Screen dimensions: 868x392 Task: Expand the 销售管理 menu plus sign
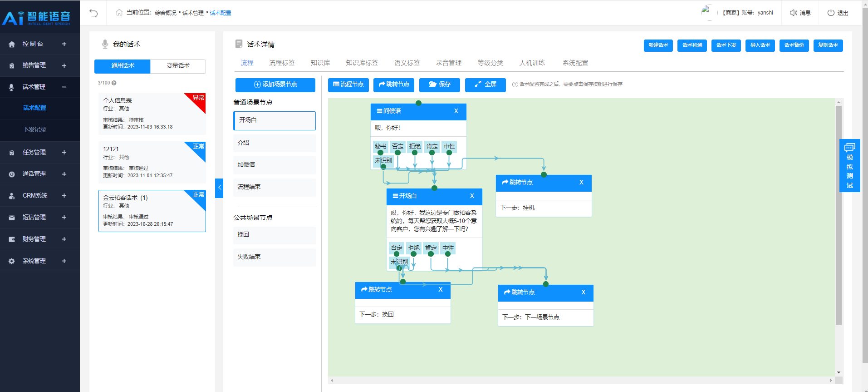click(x=64, y=65)
